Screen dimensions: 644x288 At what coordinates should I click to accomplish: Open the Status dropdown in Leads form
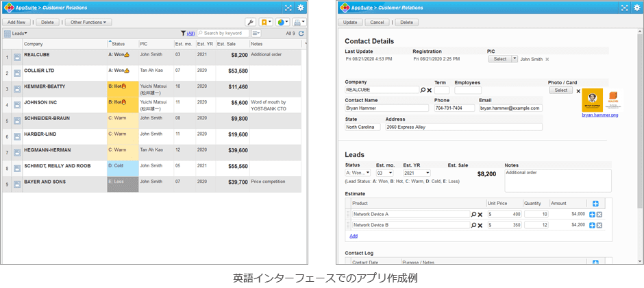(357, 173)
